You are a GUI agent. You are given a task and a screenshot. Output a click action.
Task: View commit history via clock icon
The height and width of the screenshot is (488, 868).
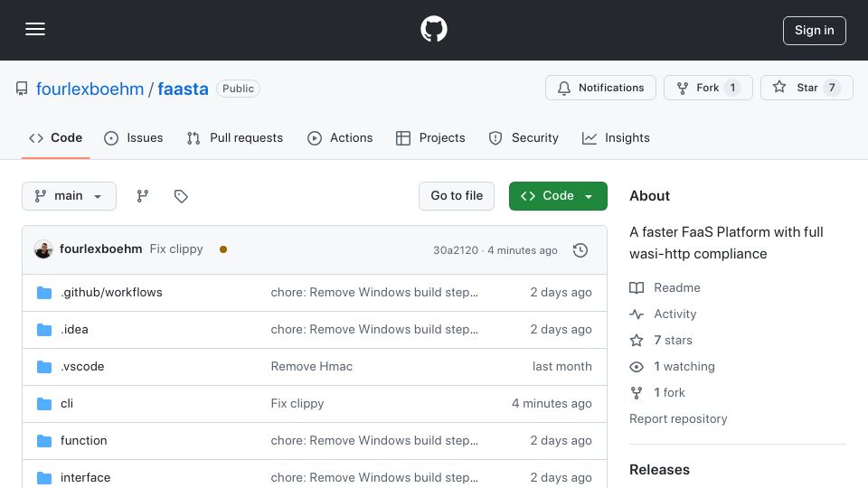click(580, 250)
